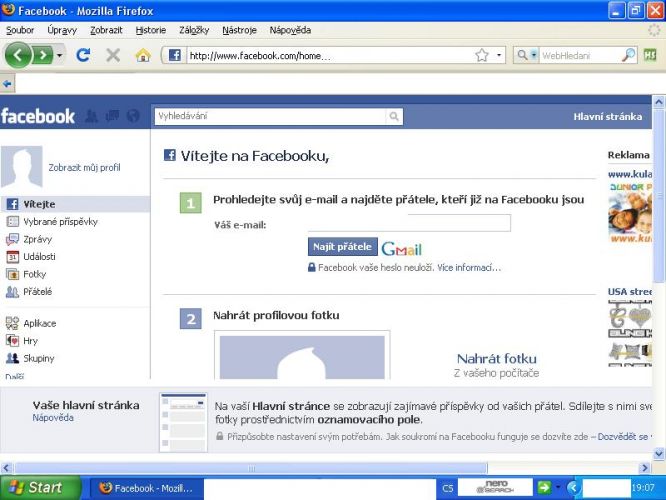
Task: Click the Facebook search magnifier button
Action: click(394, 116)
